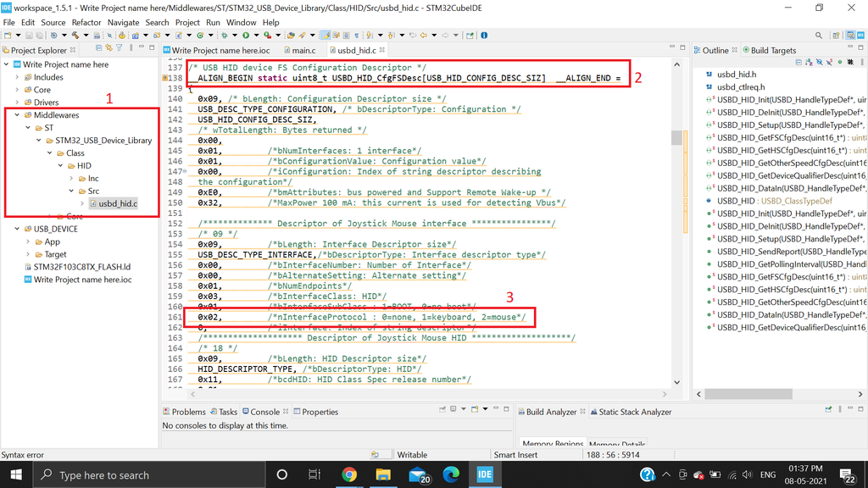This screenshot has width=868, height=488.
Task: Click the volume speaker tray icon
Action: click(x=748, y=474)
